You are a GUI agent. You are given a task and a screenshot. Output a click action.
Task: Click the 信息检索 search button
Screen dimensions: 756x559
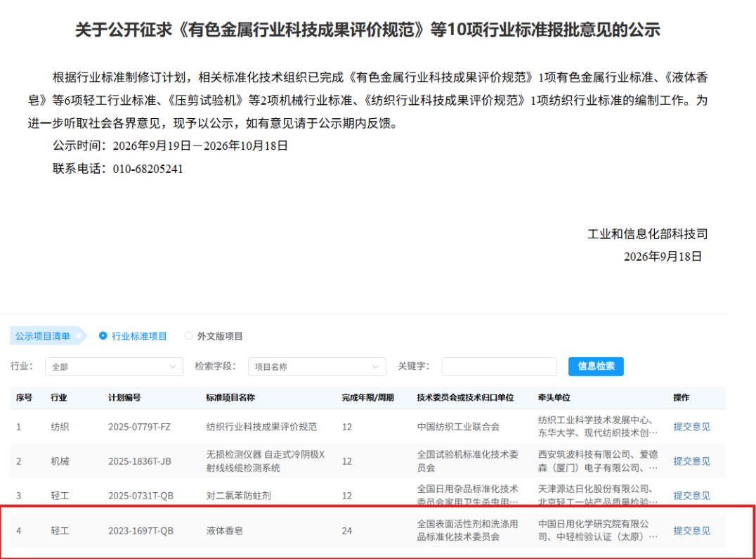[596, 366]
